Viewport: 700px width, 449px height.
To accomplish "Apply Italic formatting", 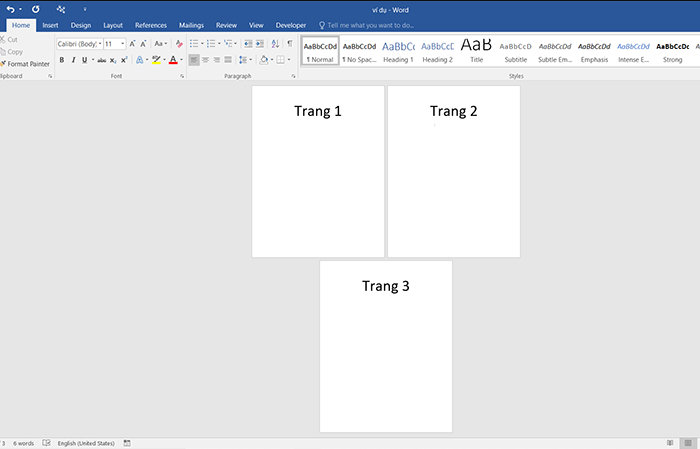I will (x=73, y=60).
